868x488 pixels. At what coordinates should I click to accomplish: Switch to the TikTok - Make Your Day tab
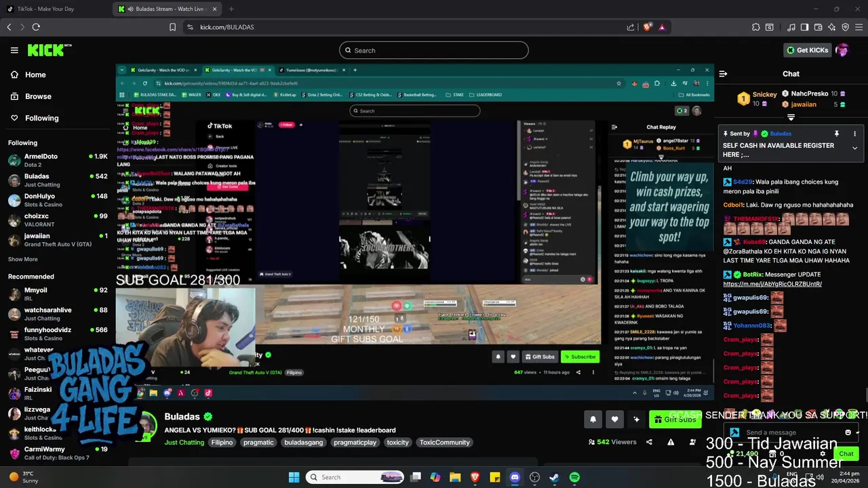pyautogui.click(x=45, y=9)
